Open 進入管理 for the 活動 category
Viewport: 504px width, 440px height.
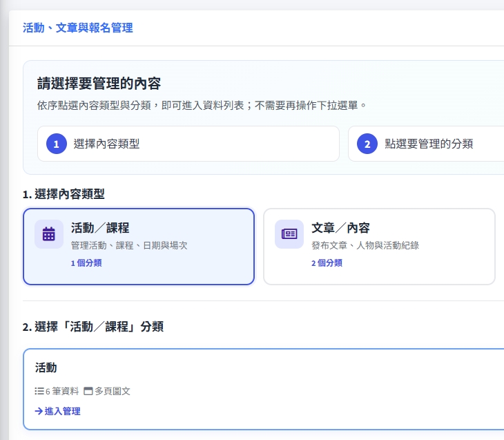point(57,411)
